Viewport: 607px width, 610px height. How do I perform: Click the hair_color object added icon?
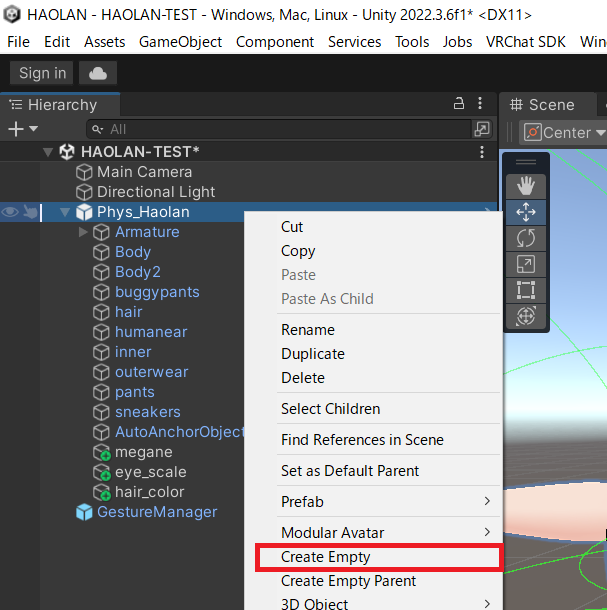[x=102, y=492]
